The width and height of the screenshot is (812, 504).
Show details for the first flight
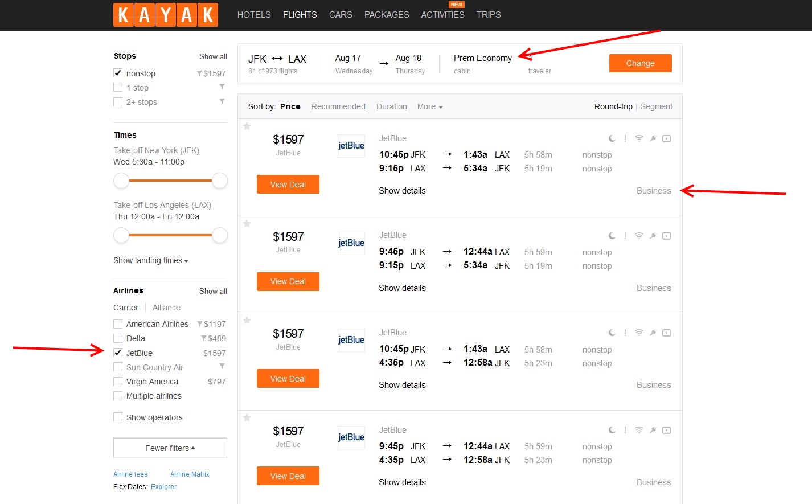point(402,191)
